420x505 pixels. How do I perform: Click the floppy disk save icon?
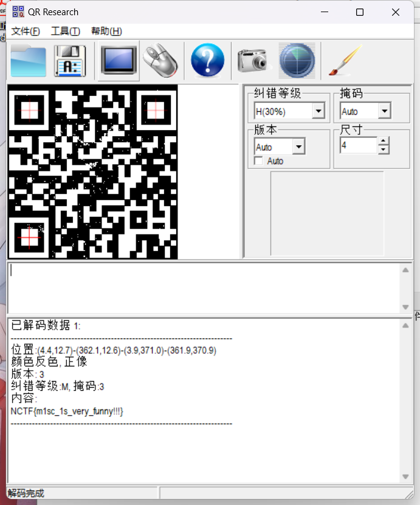tap(70, 61)
